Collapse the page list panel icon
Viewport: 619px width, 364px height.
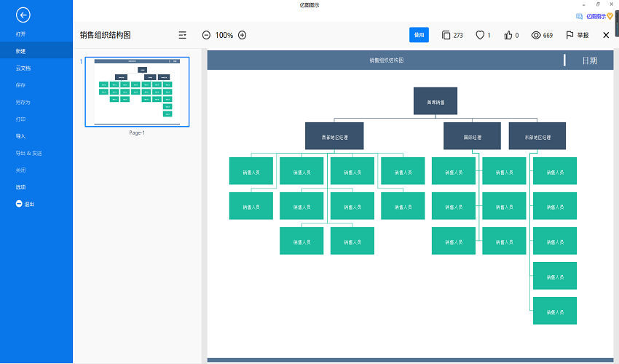183,35
